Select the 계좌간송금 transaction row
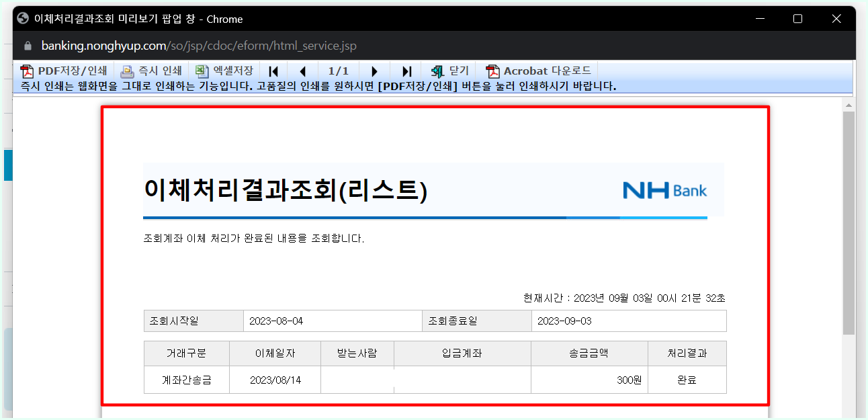 [185, 379]
